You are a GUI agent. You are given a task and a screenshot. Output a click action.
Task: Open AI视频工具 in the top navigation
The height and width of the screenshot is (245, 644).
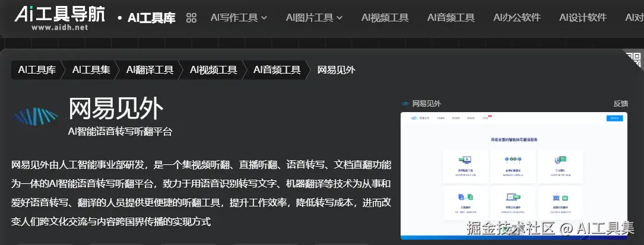point(385,18)
